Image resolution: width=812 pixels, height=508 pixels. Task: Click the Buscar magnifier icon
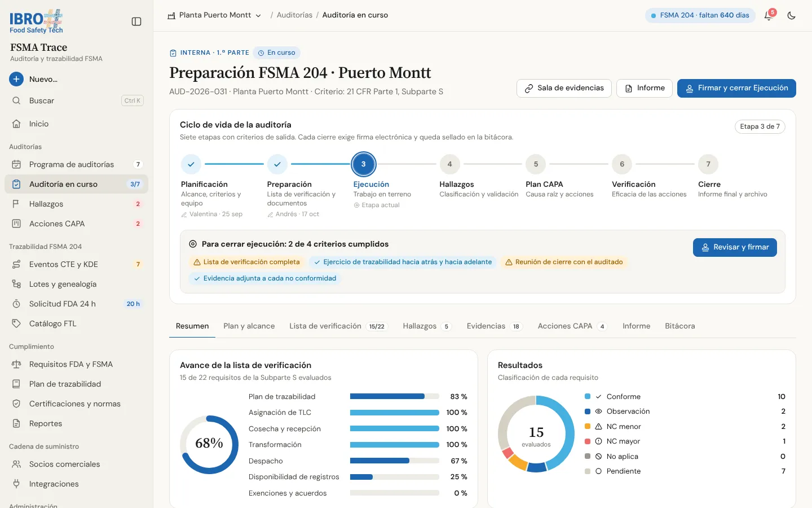tap(16, 100)
